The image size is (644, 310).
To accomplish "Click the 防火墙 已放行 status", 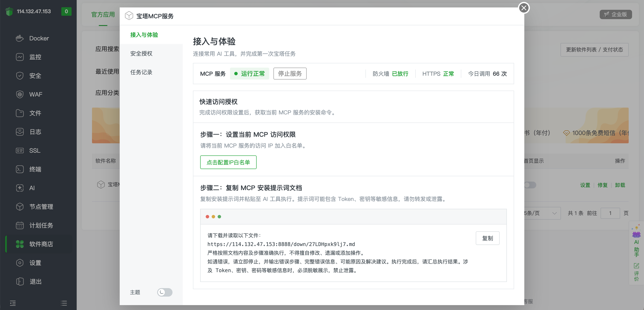I will (x=390, y=74).
